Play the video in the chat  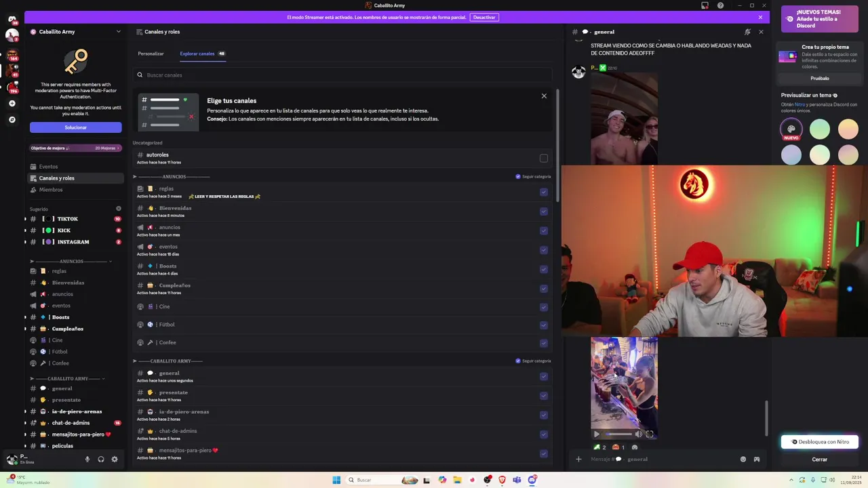tap(597, 434)
